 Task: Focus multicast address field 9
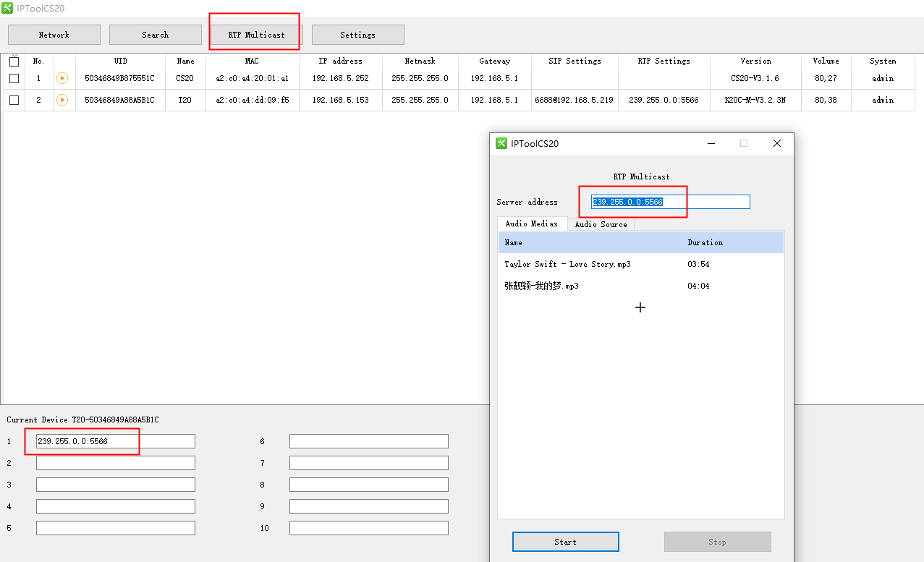coord(369,506)
